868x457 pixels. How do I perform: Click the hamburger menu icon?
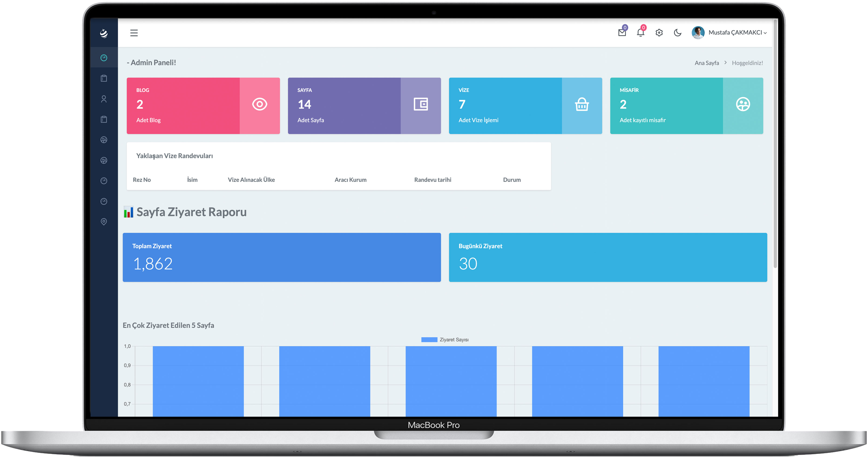(x=134, y=33)
